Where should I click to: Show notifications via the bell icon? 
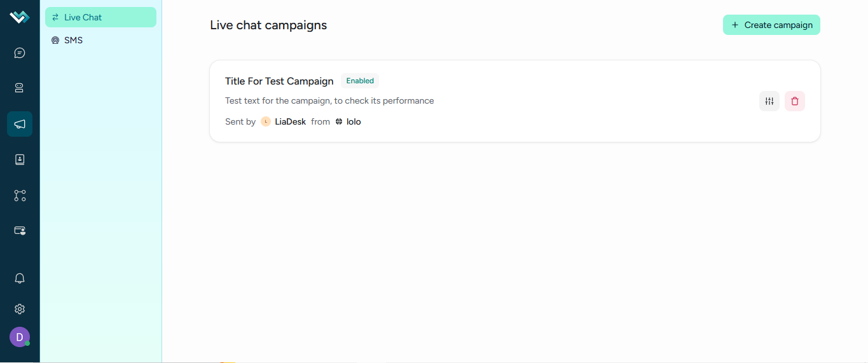[20, 278]
